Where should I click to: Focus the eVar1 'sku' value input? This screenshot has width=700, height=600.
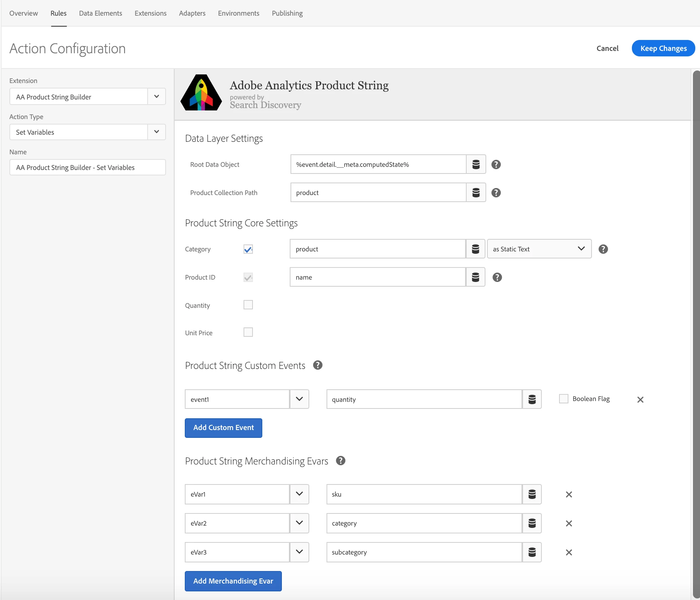[424, 494]
